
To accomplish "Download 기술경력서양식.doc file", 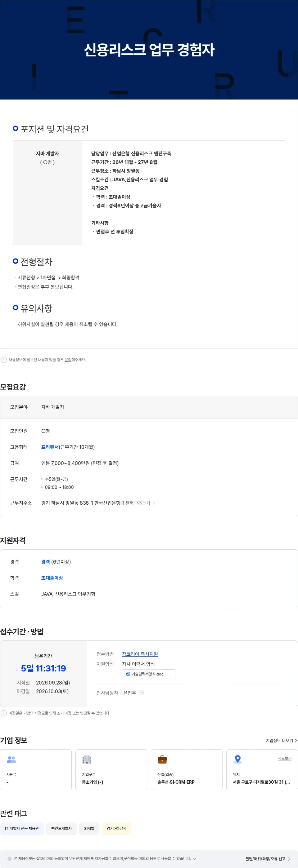I will 148,674.
